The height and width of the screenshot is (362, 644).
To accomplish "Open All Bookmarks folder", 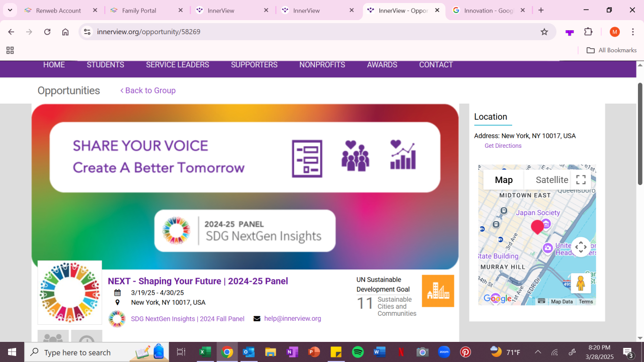I will [612, 50].
